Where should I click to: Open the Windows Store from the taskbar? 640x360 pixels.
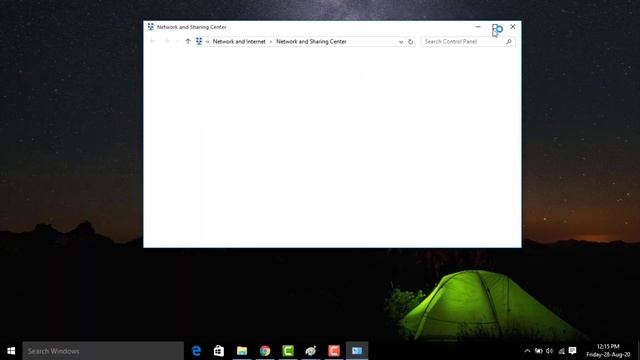tap(219, 351)
